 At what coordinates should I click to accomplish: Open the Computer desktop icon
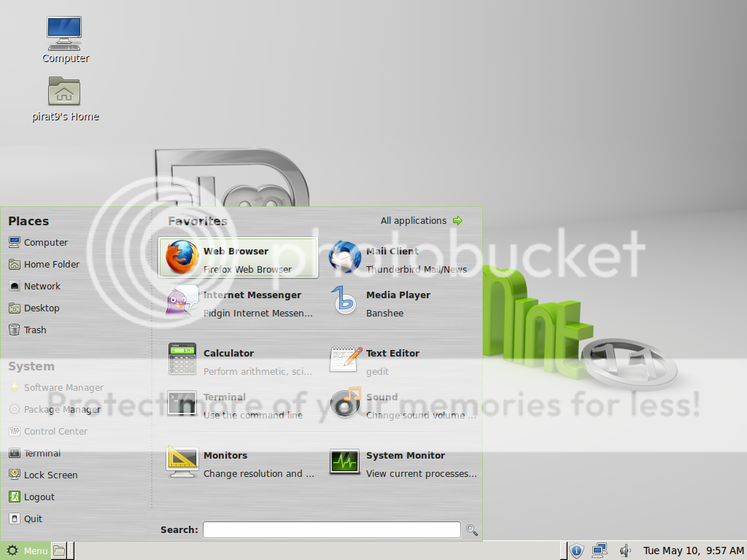(x=65, y=40)
